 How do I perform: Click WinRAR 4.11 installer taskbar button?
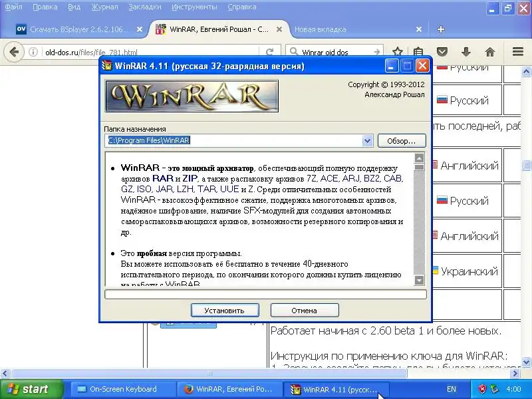(x=336, y=389)
